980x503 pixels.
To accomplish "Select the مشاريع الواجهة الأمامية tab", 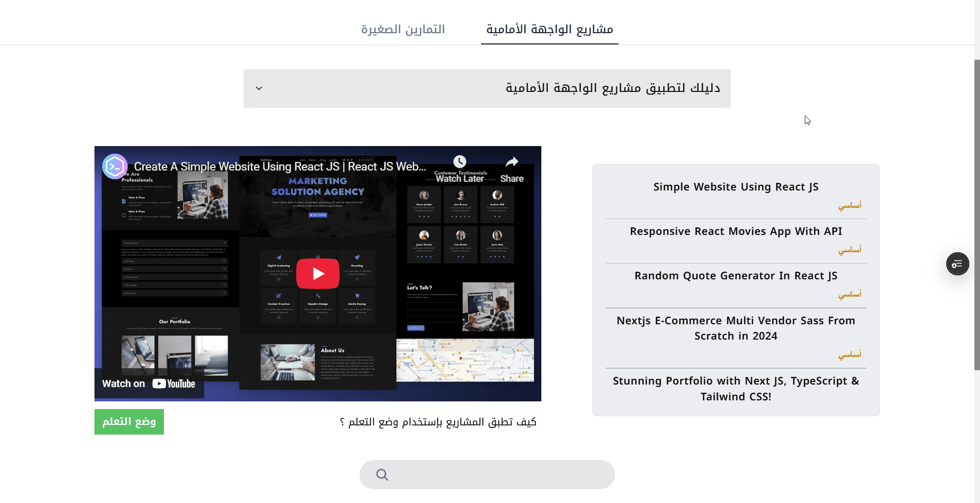I will coord(549,30).
